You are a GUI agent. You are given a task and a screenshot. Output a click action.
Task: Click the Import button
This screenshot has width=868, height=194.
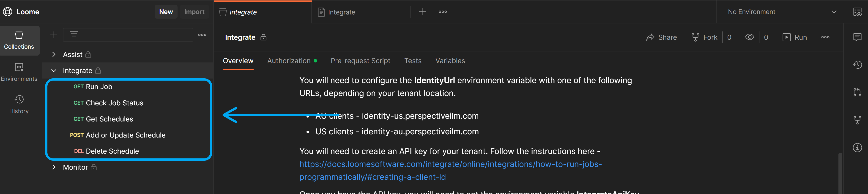[194, 12]
